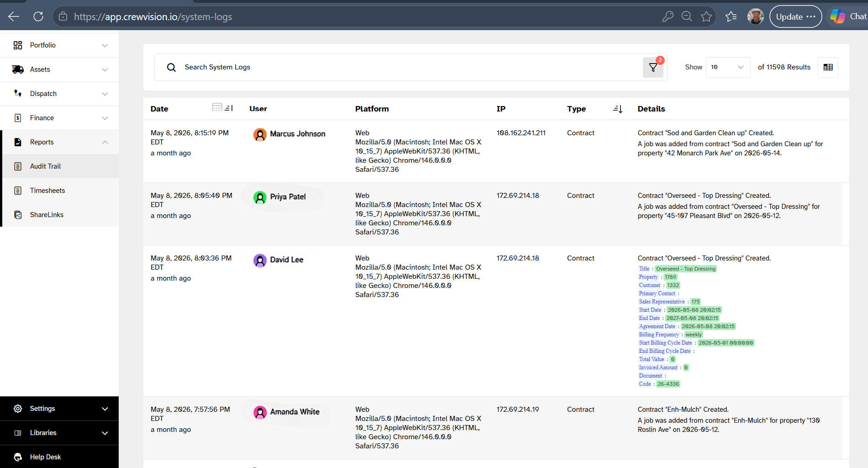Click the Assets truck icon

18,69
